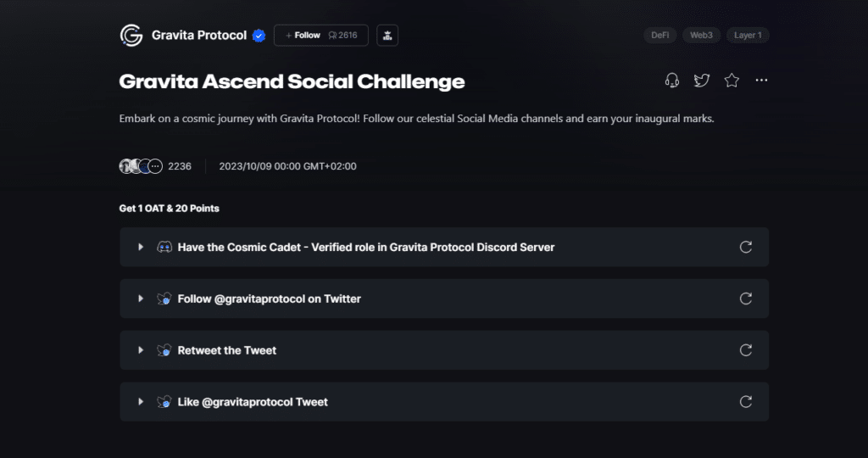The width and height of the screenshot is (868, 458).
Task: Open the Gravita Protocol name link
Action: [x=199, y=36]
